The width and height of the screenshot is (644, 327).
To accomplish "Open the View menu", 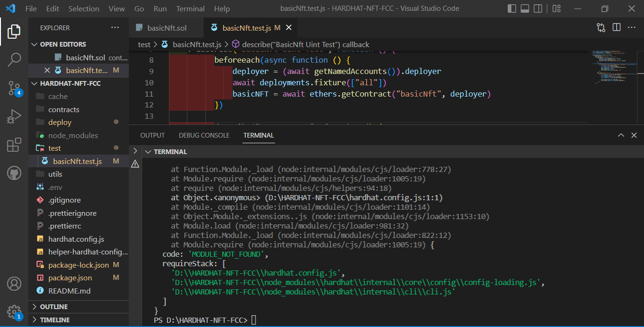I will point(117,8).
